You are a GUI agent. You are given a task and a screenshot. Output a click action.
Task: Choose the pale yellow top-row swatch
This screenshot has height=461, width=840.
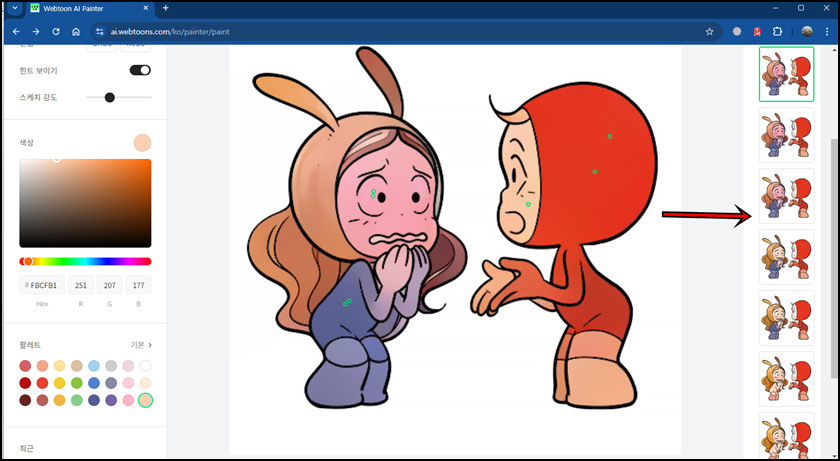coord(59,366)
